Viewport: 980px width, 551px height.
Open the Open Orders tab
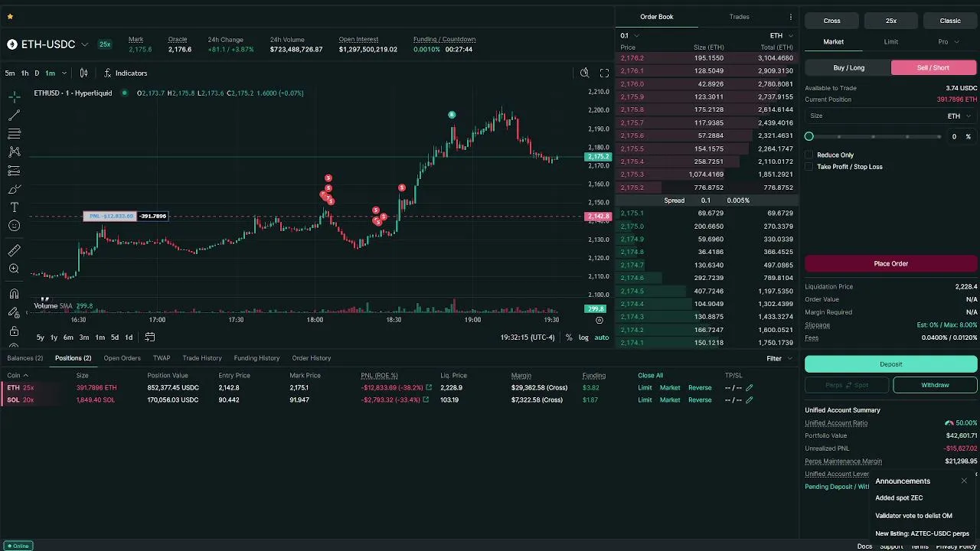(x=122, y=358)
